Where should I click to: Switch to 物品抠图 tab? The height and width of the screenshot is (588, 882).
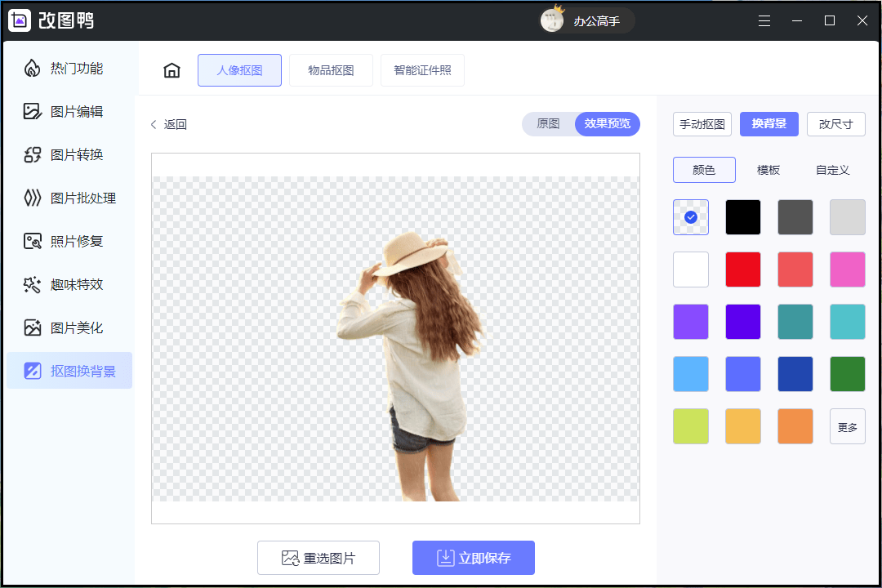(331, 70)
